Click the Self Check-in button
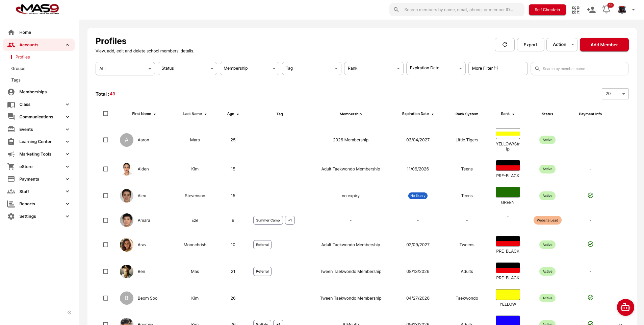The height and width of the screenshot is (325, 644). tap(547, 10)
